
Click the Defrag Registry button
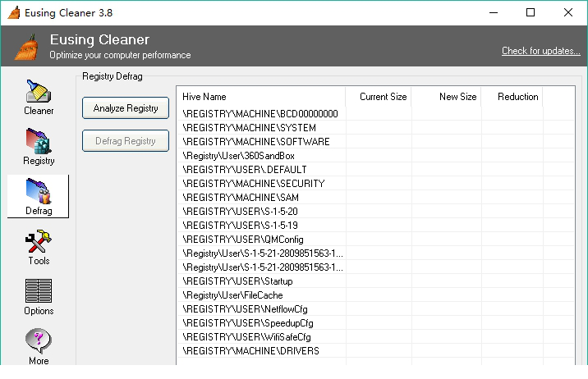click(126, 141)
